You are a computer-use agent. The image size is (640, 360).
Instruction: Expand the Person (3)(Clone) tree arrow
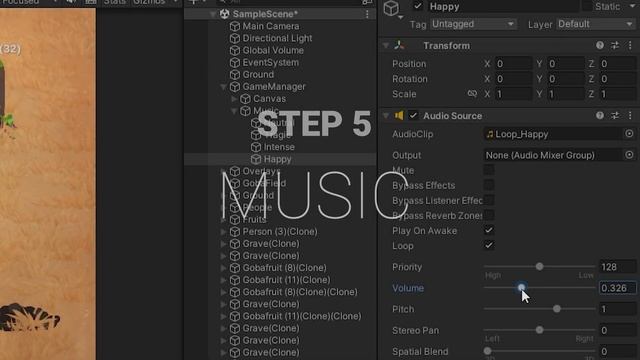223,232
